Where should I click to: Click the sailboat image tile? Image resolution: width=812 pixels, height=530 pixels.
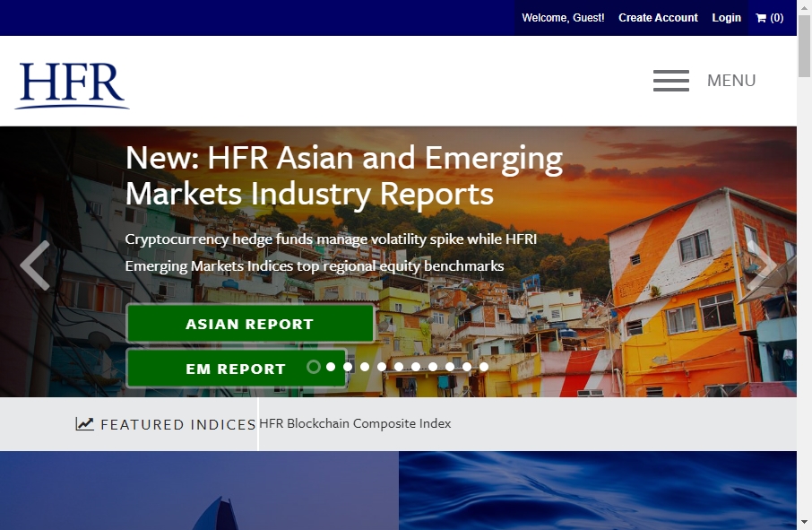[199, 491]
